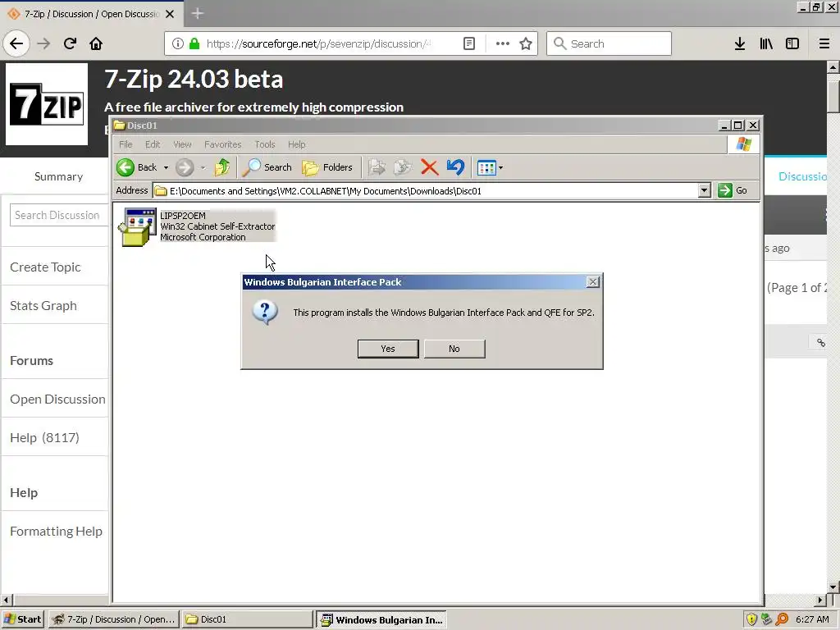This screenshot has height=630, width=840.
Task: Expand the Explorer address bar dropdown
Action: pos(705,190)
